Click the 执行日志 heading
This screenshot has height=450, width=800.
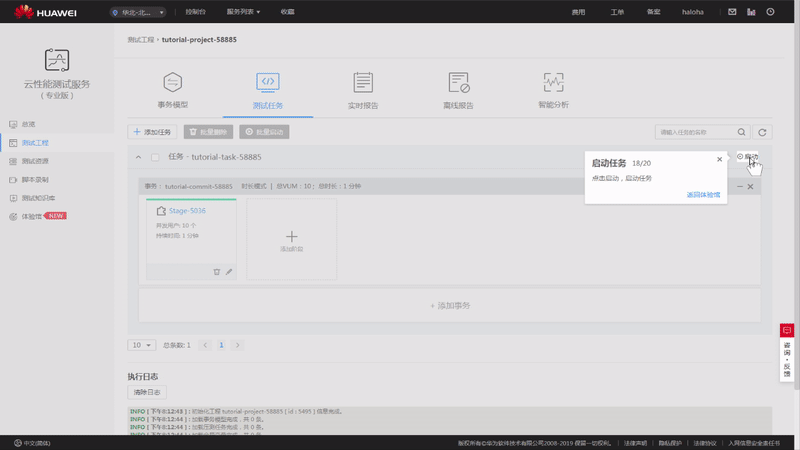pos(143,377)
